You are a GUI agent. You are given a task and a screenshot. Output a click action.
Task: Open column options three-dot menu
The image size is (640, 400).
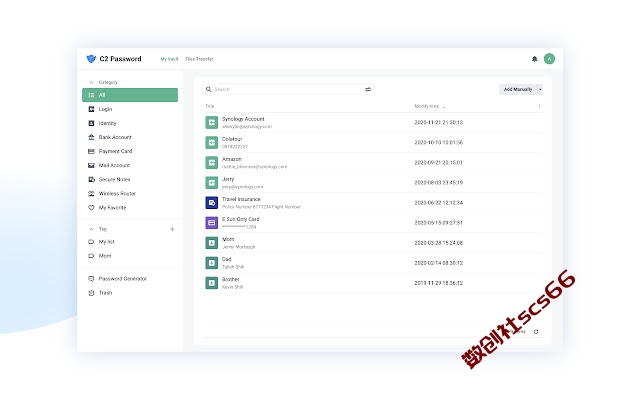539,106
